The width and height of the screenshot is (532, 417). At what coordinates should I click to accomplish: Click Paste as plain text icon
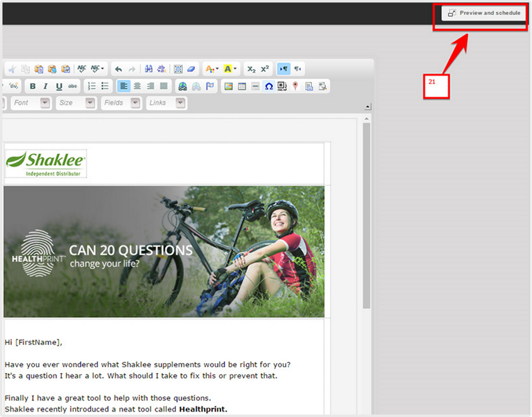point(52,69)
